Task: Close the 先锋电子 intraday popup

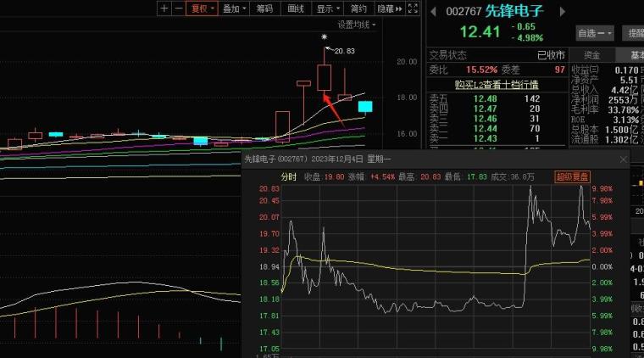Action: click(x=624, y=159)
